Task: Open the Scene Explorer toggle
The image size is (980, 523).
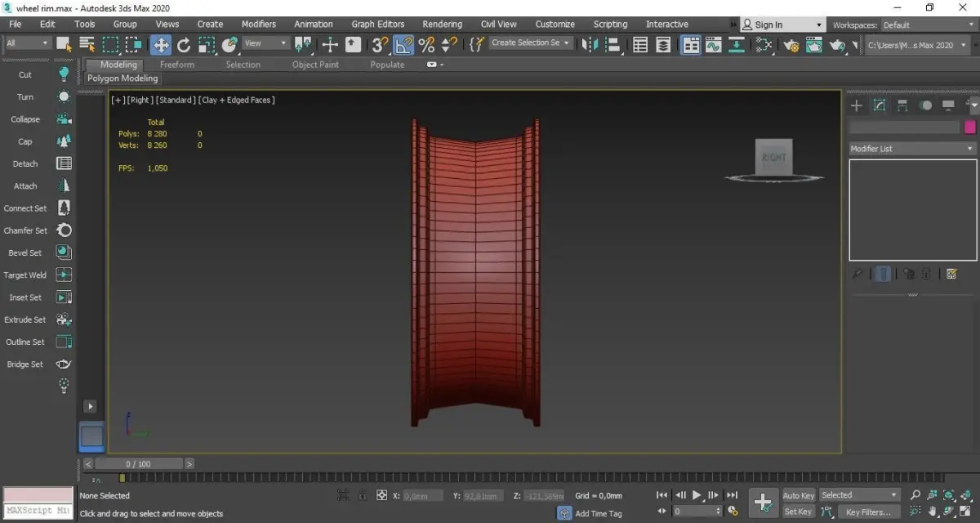Action: 641,44
